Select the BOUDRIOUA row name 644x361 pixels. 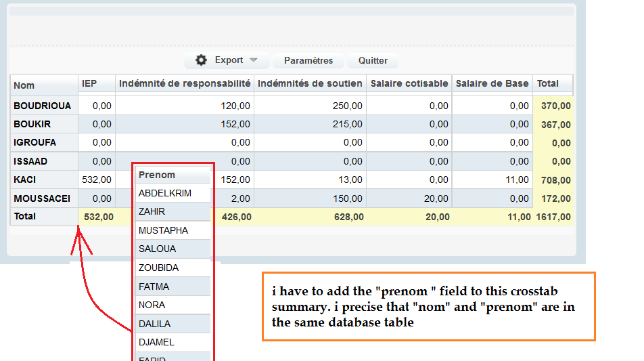click(x=42, y=106)
